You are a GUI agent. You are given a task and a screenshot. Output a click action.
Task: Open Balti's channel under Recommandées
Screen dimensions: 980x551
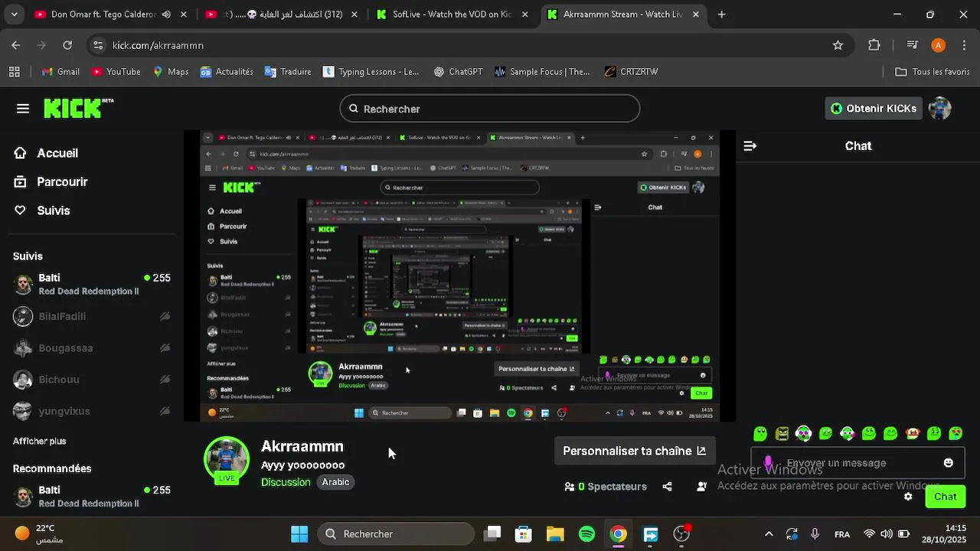[92, 496]
